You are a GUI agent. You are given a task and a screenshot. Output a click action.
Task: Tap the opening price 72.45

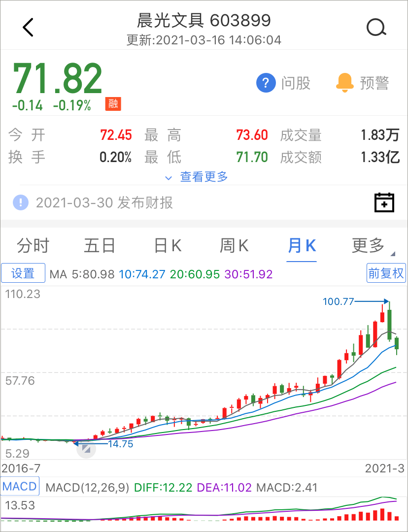tap(116, 135)
